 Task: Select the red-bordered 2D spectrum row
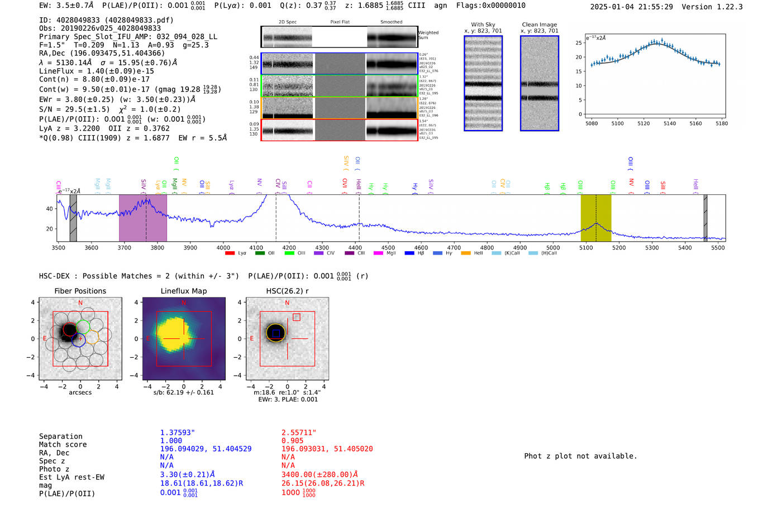[x=340, y=130]
